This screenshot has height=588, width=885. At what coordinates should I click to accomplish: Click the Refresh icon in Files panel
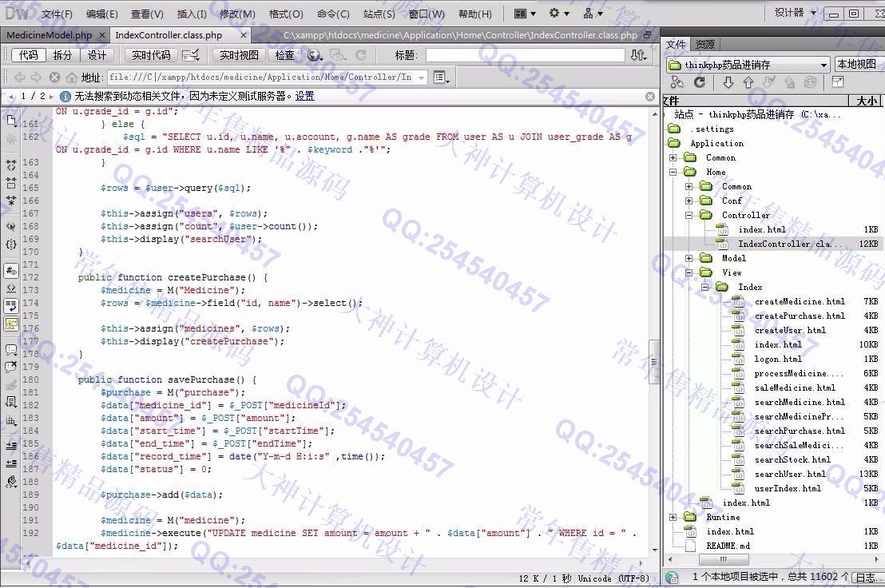click(x=700, y=82)
